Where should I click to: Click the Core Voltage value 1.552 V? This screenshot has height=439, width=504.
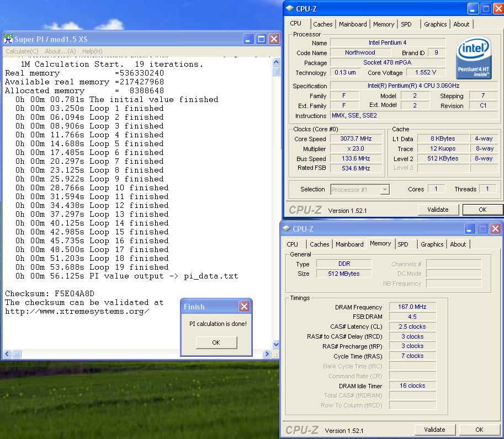tap(426, 72)
